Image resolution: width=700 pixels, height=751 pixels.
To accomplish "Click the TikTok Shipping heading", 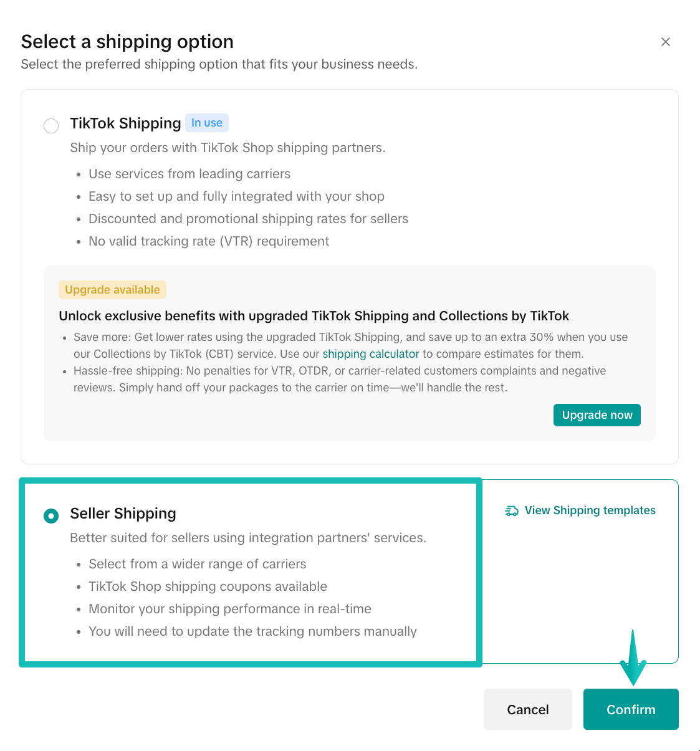I will click(125, 123).
